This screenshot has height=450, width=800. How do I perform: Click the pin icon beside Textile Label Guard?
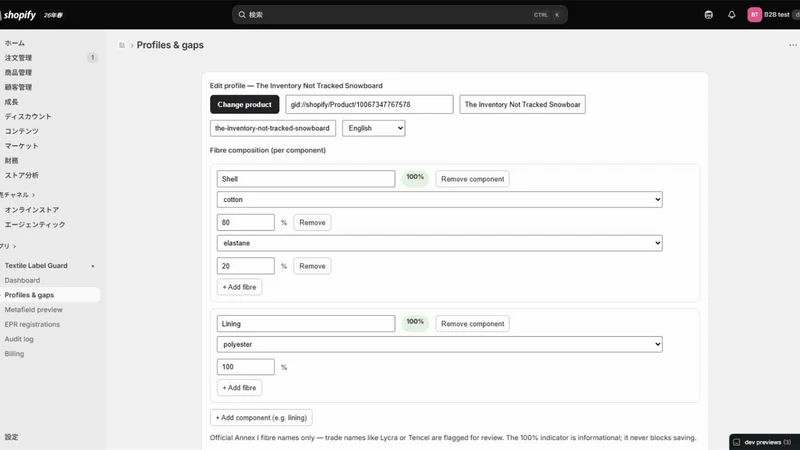[x=93, y=266]
